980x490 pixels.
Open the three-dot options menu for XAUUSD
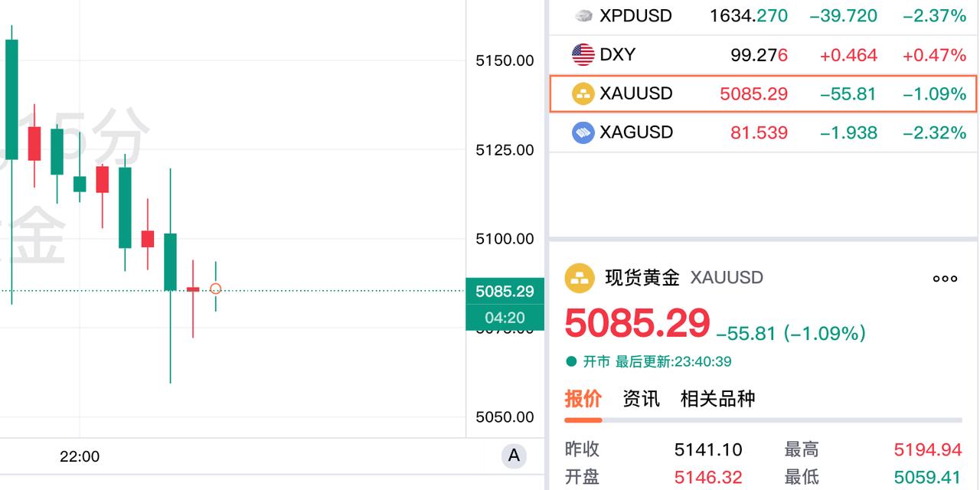tap(945, 278)
